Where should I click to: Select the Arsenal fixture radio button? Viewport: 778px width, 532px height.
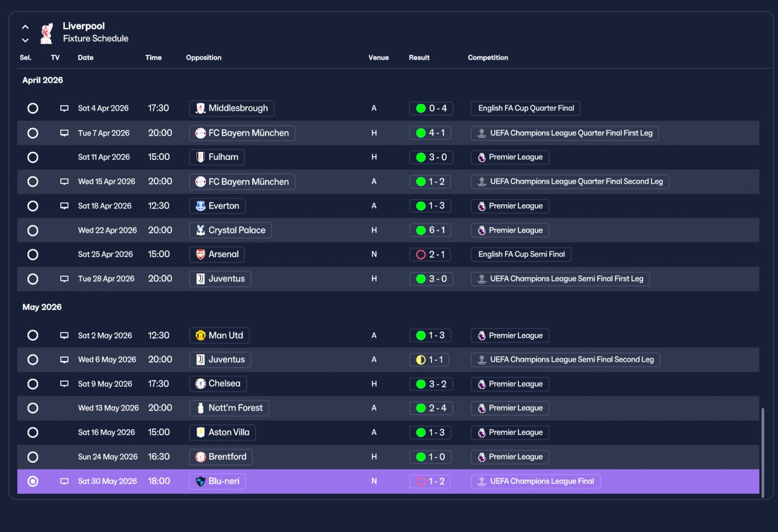click(33, 255)
